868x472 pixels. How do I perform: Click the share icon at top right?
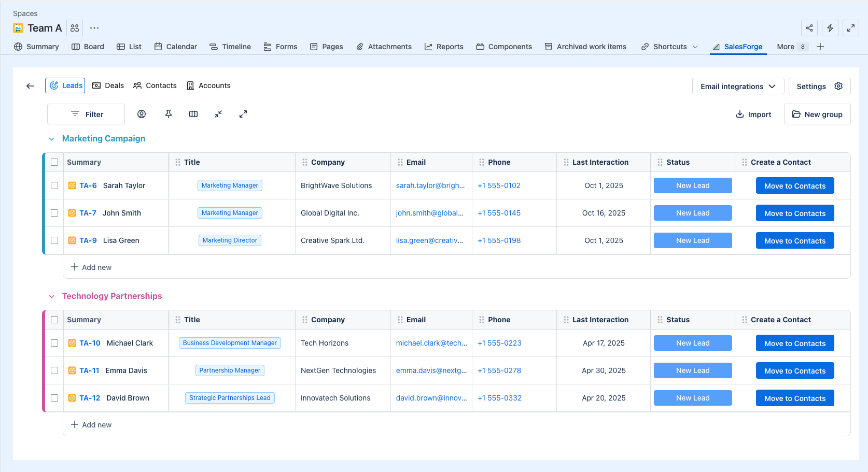809,28
